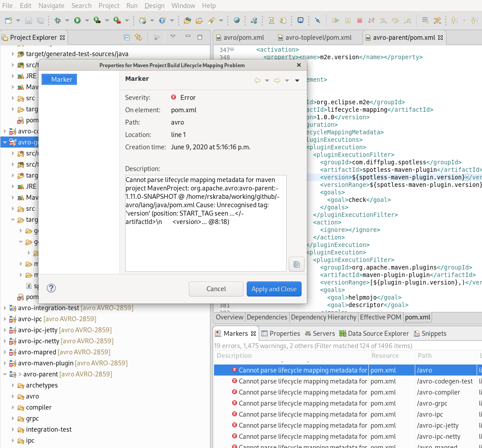This screenshot has height=448, width=482.
Task: Switch to the Servers view tab
Action: 320,334
